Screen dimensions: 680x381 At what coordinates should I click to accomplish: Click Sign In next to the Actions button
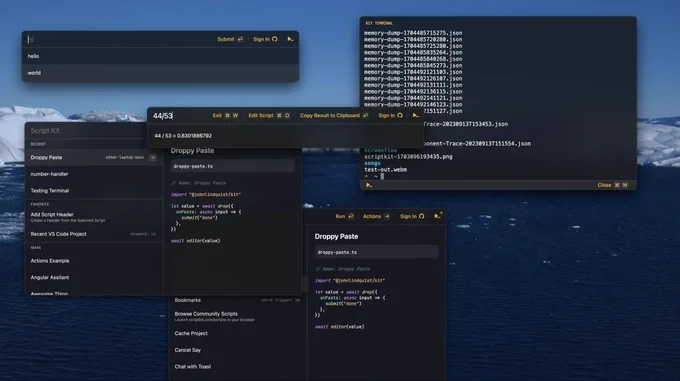coord(412,216)
